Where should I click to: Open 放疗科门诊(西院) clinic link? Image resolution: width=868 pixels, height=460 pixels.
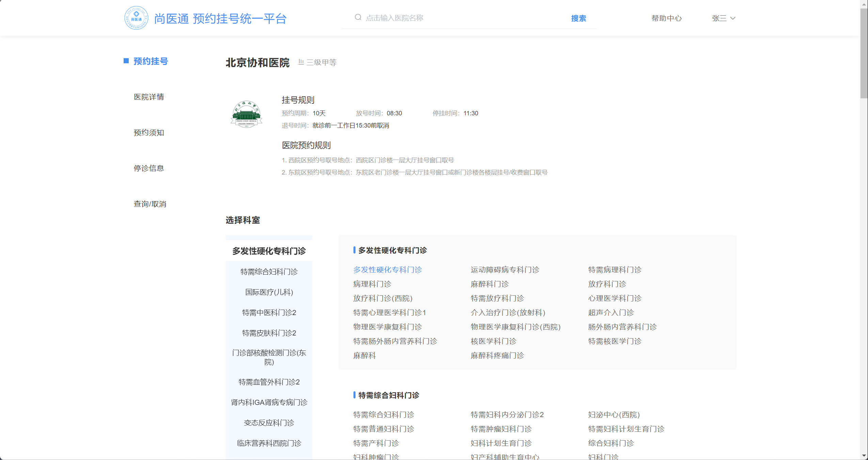point(383,298)
